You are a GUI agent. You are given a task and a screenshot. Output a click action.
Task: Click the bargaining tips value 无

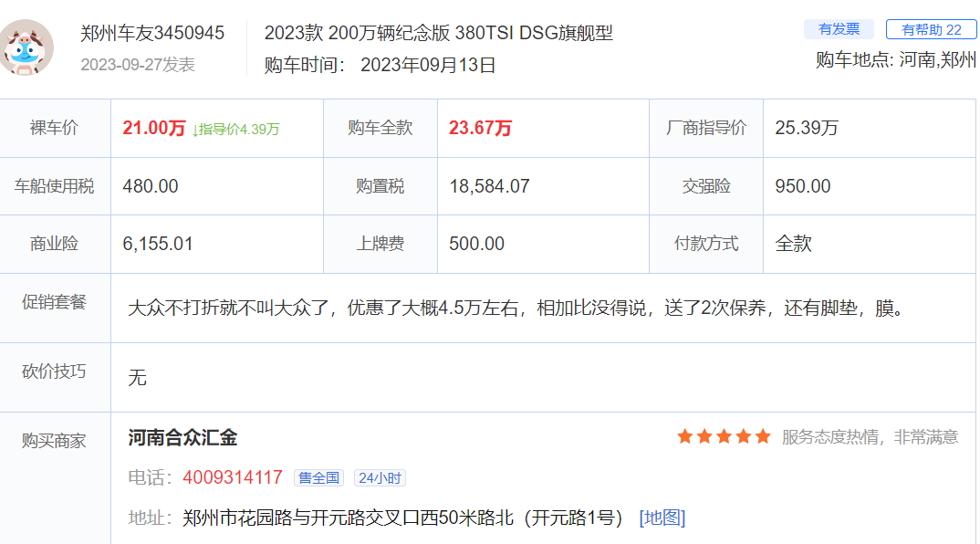click(137, 378)
